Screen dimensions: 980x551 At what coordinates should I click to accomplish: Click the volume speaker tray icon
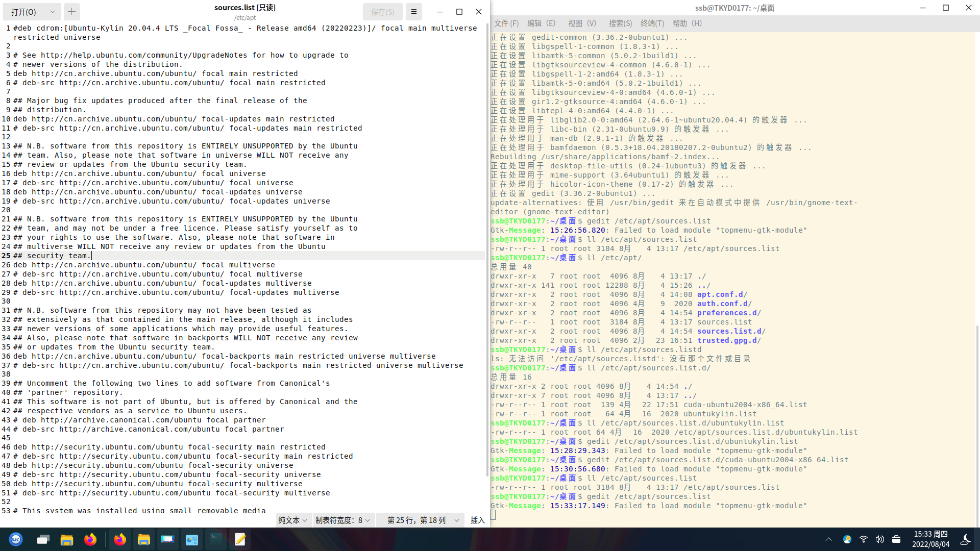(x=879, y=539)
